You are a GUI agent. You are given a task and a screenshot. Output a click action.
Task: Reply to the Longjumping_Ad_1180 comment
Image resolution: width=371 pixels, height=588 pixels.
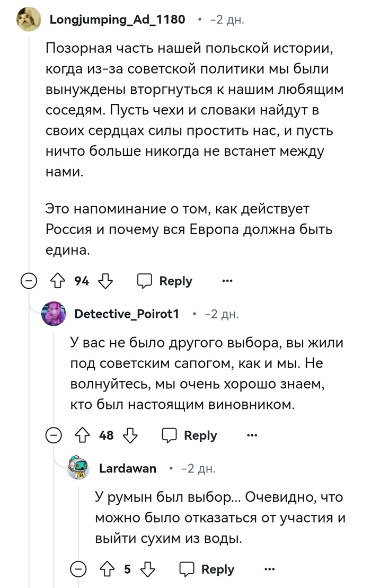click(165, 281)
